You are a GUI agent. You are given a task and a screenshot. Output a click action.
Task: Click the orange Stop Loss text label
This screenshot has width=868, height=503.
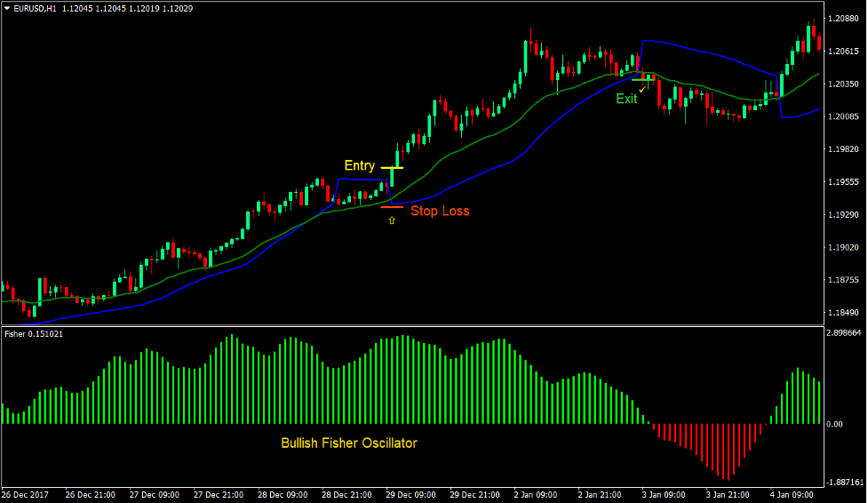[x=440, y=212]
